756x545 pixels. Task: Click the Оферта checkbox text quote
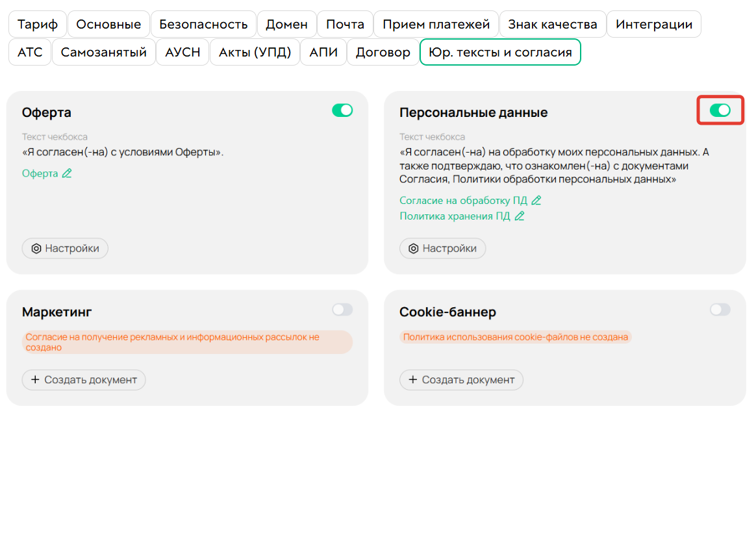tap(123, 152)
